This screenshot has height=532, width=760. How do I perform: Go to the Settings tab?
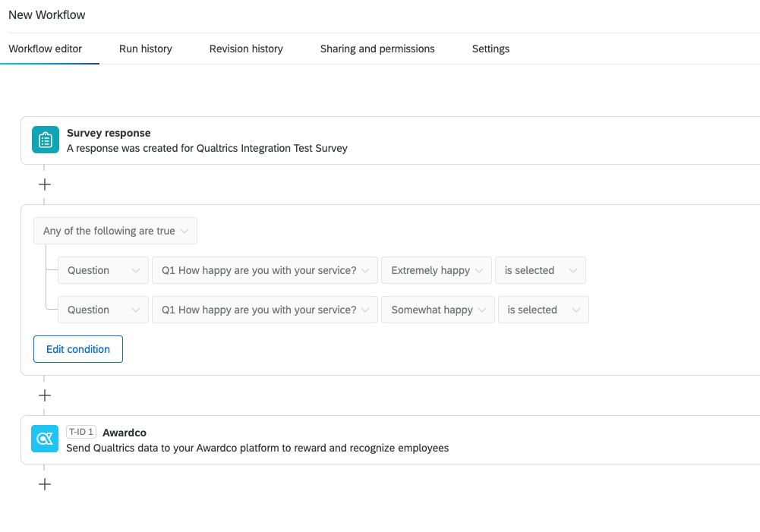click(x=490, y=49)
